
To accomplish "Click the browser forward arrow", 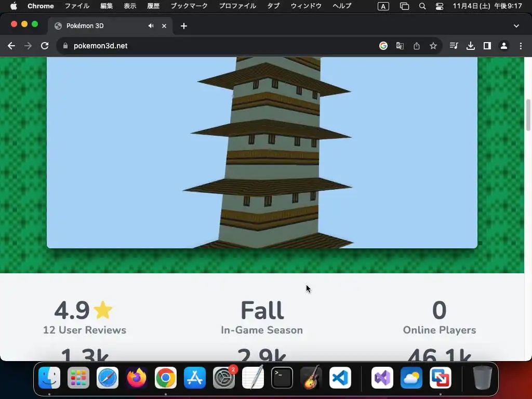I will (28, 46).
